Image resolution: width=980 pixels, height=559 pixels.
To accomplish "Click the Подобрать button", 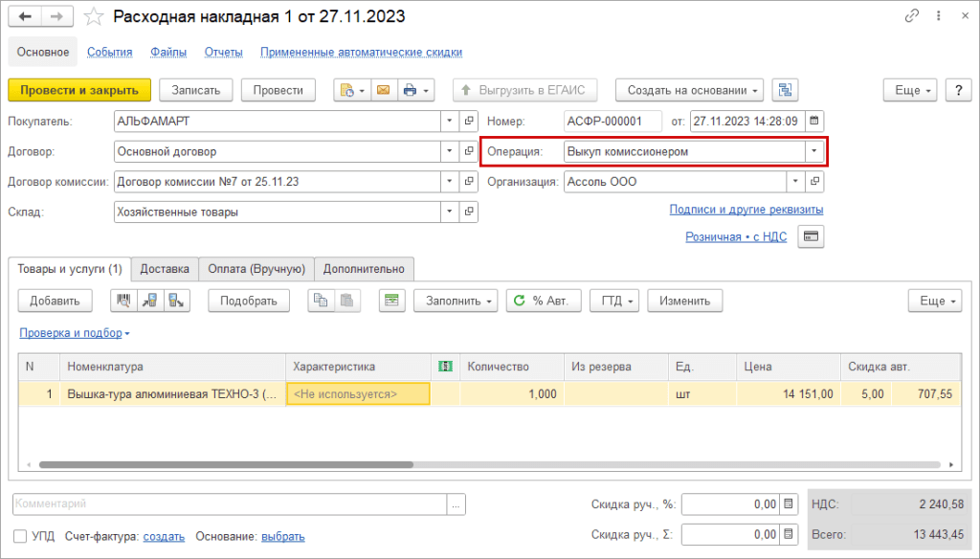I will pos(248,301).
